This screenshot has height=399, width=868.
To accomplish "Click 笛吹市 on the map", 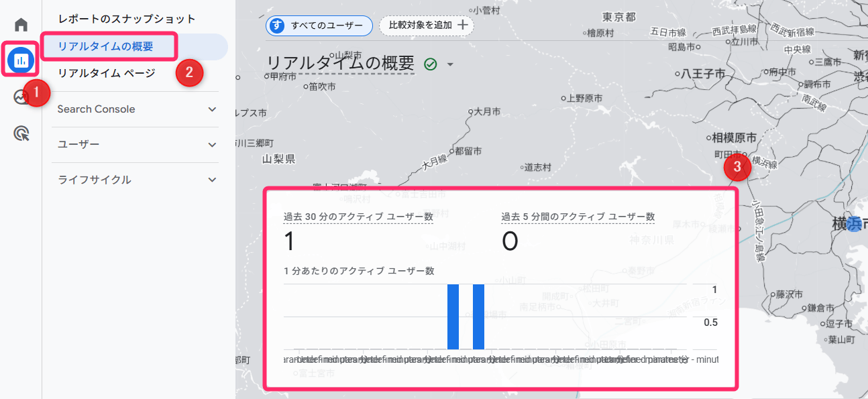I will point(323,87).
